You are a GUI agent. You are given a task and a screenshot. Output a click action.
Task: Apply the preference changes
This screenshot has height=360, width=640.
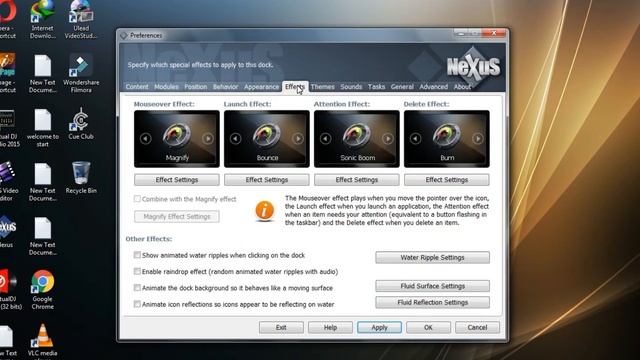click(379, 327)
